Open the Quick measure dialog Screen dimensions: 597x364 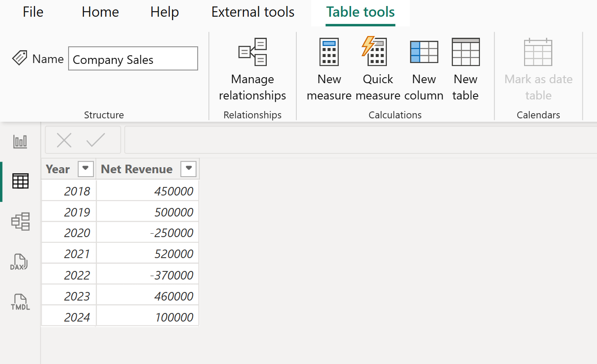(377, 69)
